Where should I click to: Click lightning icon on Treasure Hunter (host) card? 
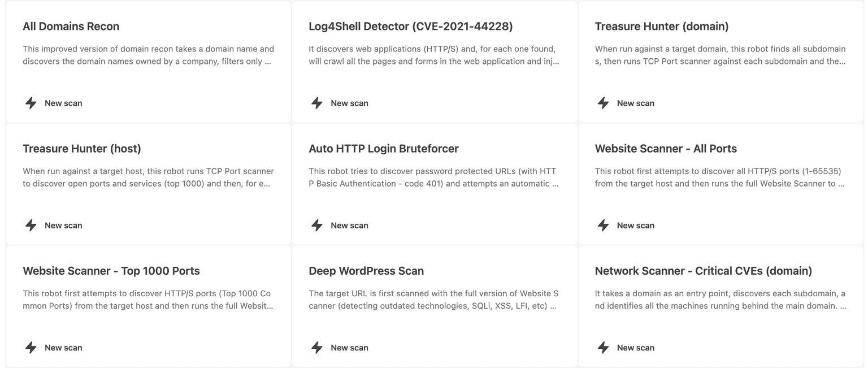click(x=31, y=225)
